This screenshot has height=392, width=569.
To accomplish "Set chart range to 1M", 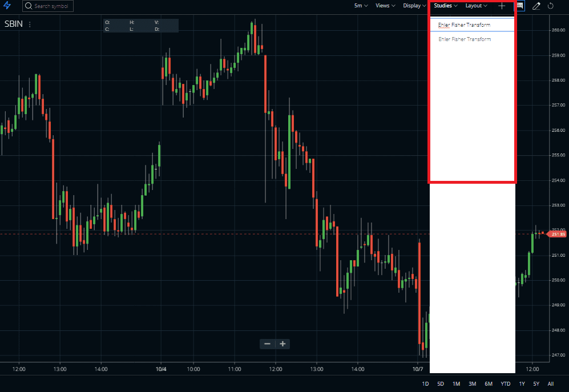I will [x=456, y=383].
